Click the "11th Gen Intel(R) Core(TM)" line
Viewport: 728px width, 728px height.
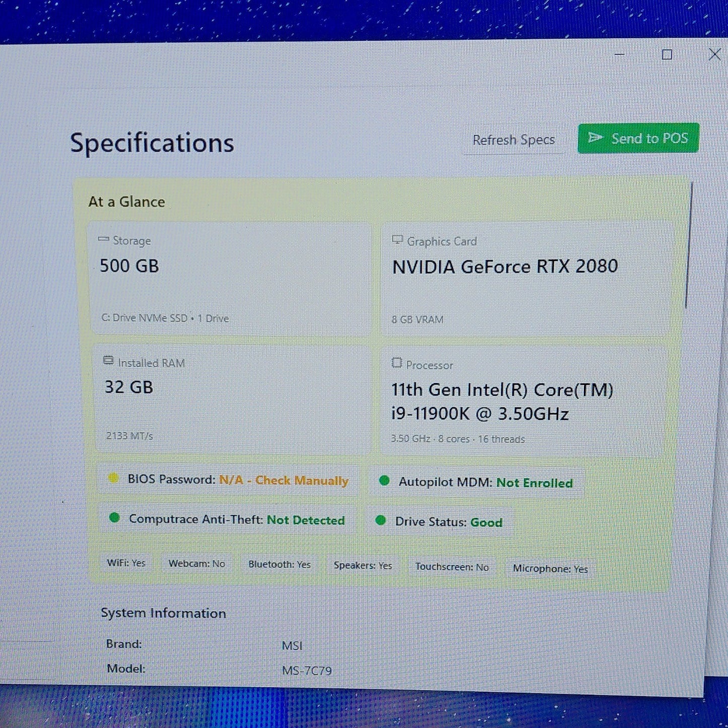tap(502, 390)
